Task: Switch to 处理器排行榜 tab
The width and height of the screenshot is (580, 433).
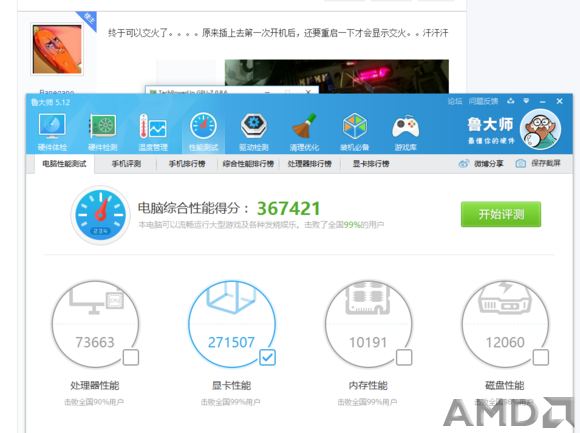Action: (x=310, y=164)
